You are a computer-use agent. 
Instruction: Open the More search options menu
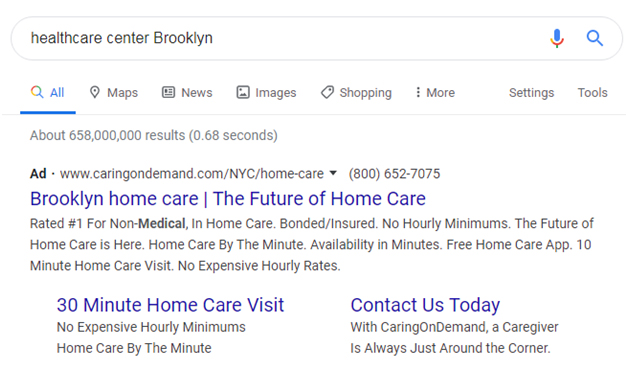click(x=435, y=92)
